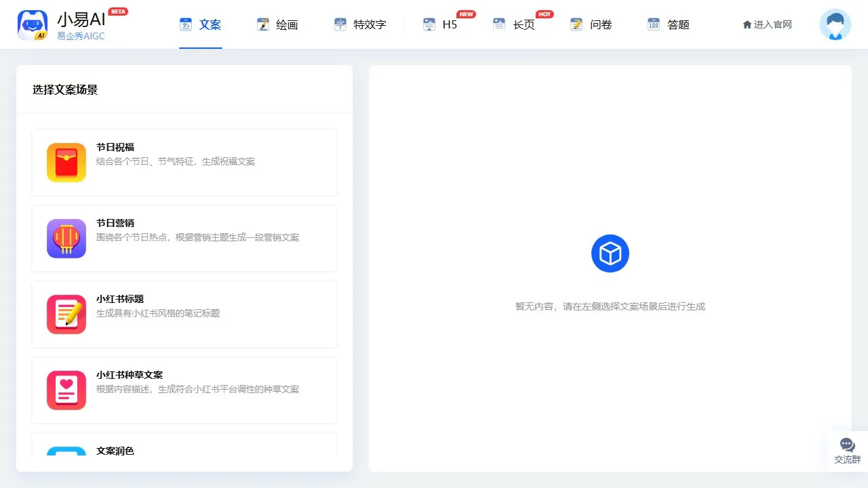Click the 问卷 survey icon
868x488 pixels.
(576, 24)
